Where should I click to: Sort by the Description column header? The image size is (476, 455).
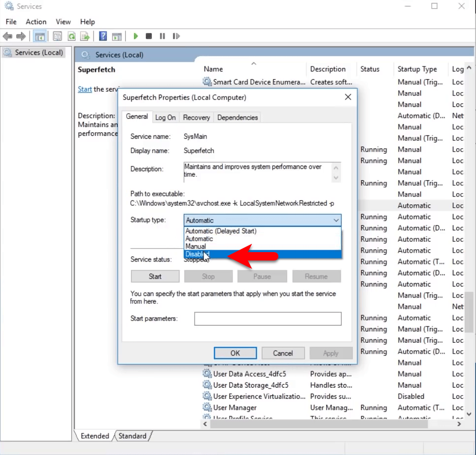click(x=328, y=69)
